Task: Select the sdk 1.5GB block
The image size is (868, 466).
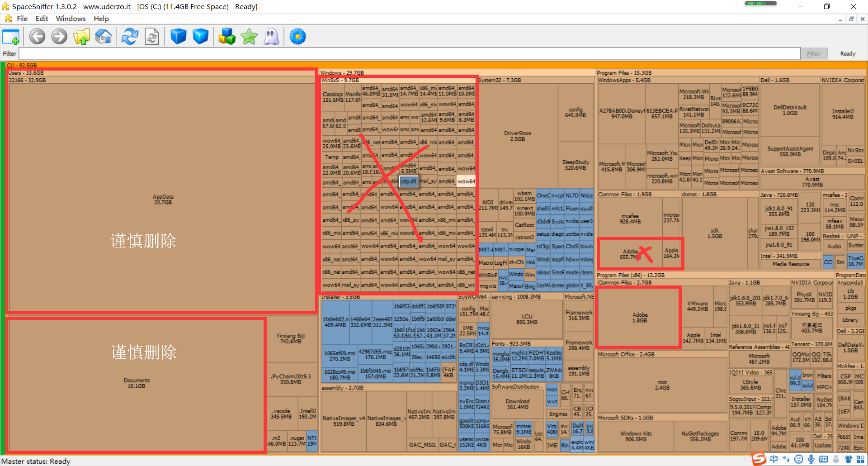Action: coord(715,233)
